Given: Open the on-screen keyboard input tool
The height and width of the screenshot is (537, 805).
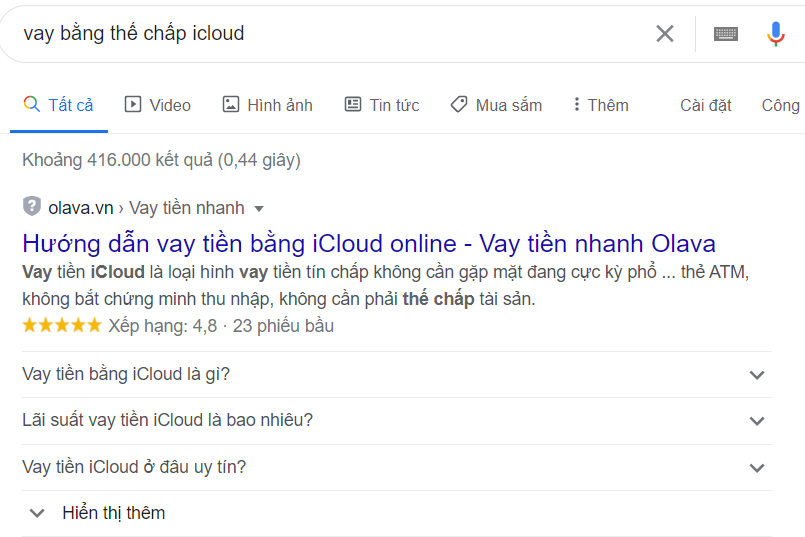Looking at the screenshot, I should click(x=726, y=34).
